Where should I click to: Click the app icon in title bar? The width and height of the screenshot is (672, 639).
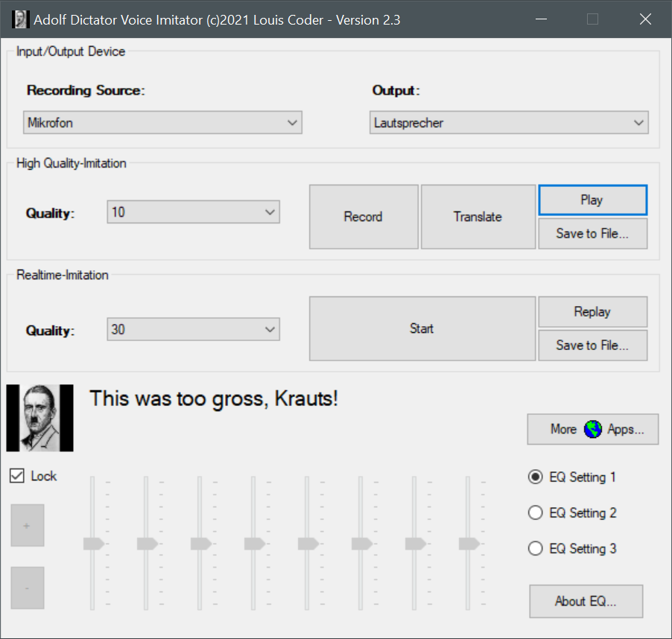(21, 19)
